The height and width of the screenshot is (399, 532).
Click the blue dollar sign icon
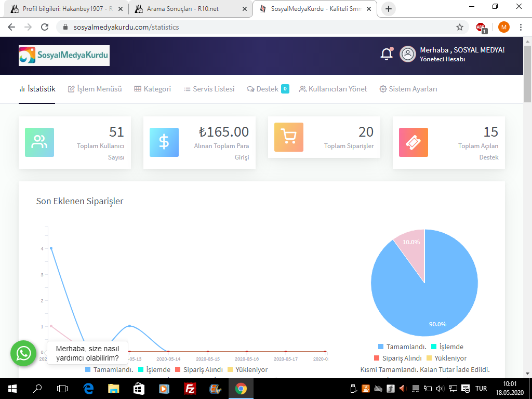[164, 142]
